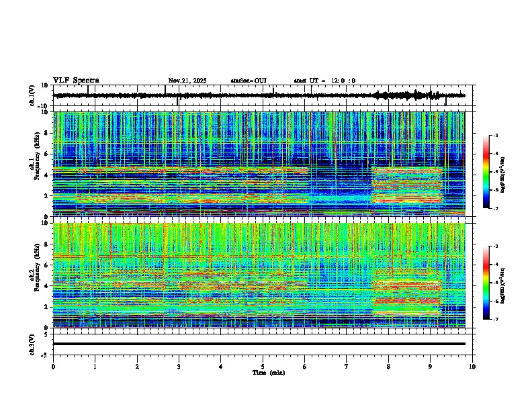Click the ch.1 spectrogram color scale bar

(486, 172)
